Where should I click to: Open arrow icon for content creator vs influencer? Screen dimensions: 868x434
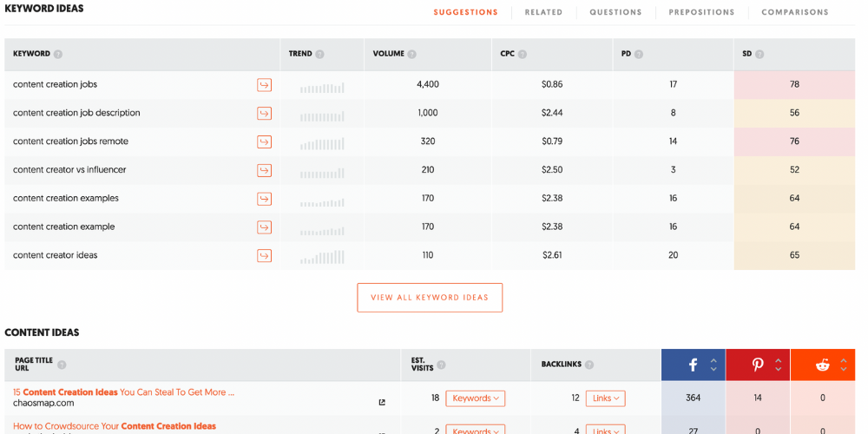point(265,170)
